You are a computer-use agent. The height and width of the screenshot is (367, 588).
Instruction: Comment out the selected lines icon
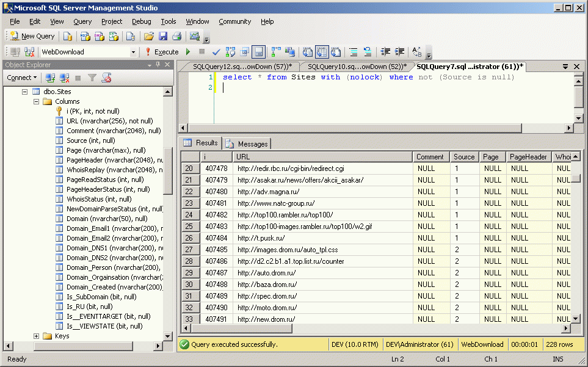354,52
